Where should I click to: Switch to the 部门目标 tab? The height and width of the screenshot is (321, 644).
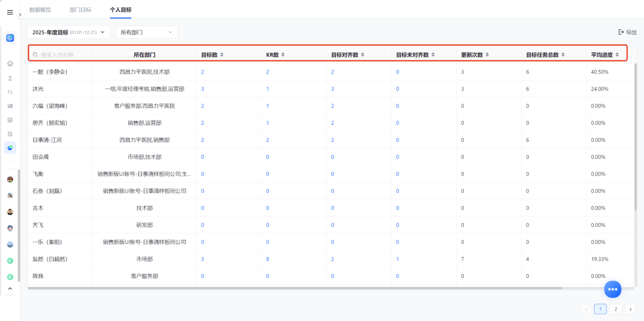click(80, 10)
